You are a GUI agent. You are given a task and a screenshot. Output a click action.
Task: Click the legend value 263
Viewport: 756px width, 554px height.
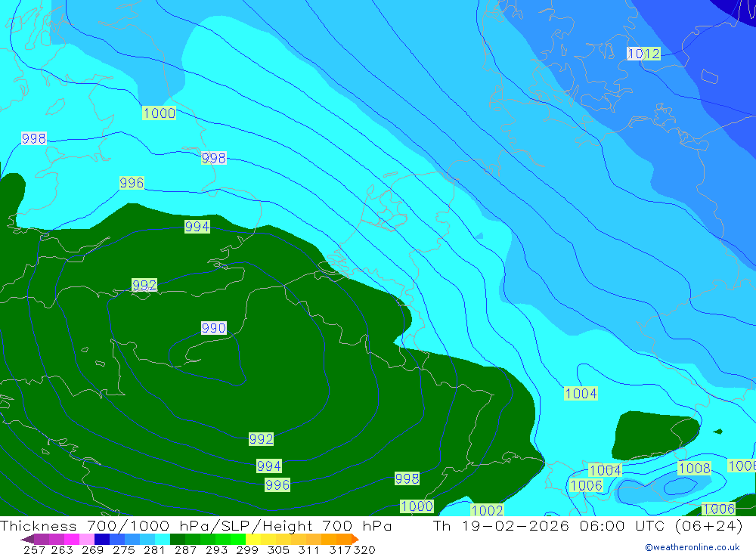tap(62, 550)
